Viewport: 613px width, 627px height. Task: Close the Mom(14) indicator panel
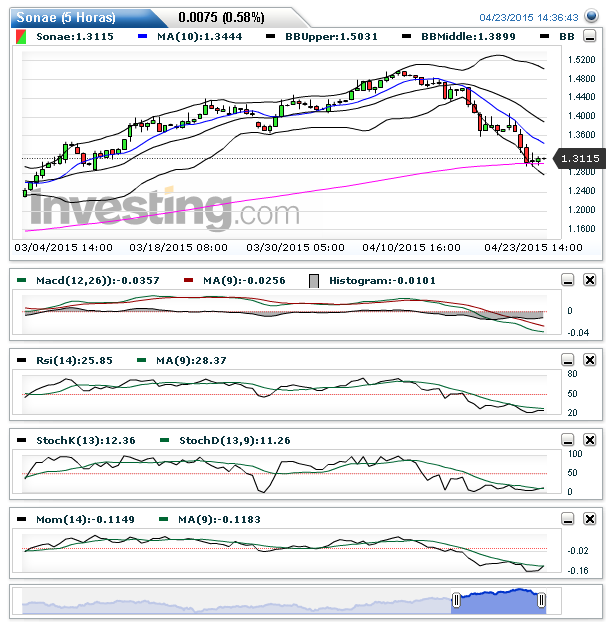click(x=590, y=519)
